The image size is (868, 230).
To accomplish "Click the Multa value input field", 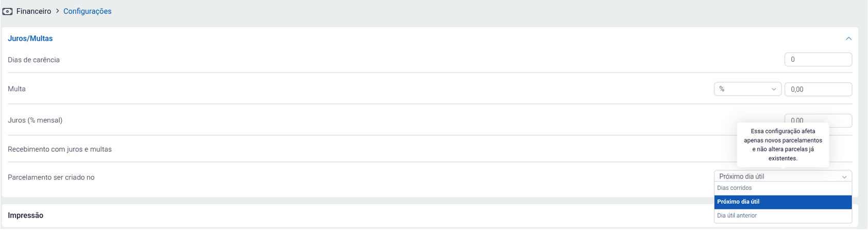I will (818, 90).
